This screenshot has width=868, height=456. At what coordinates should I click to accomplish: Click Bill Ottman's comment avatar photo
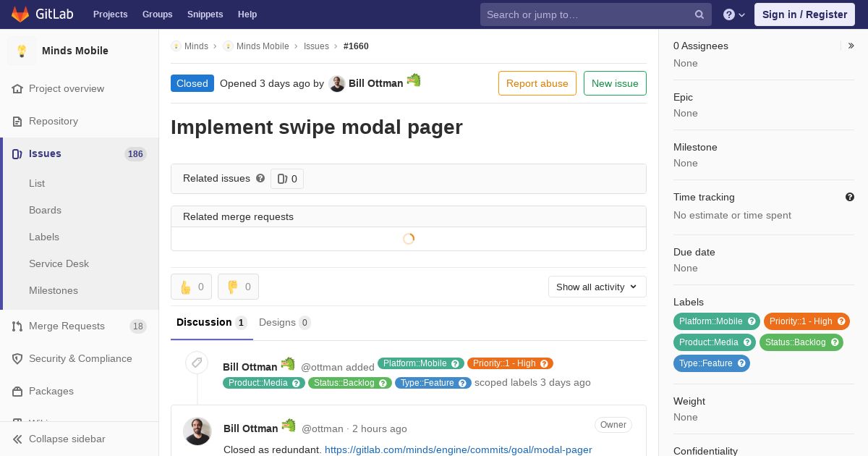click(197, 431)
